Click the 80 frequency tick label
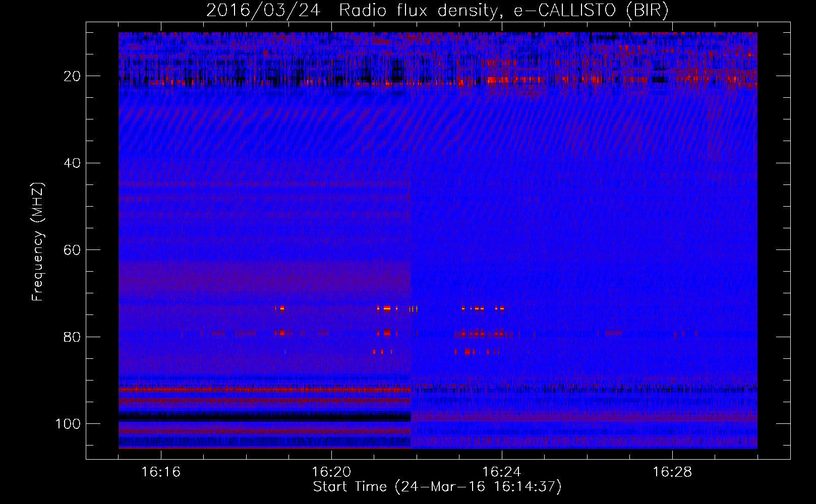This screenshot has height=504, width=816. coord(73,337)
